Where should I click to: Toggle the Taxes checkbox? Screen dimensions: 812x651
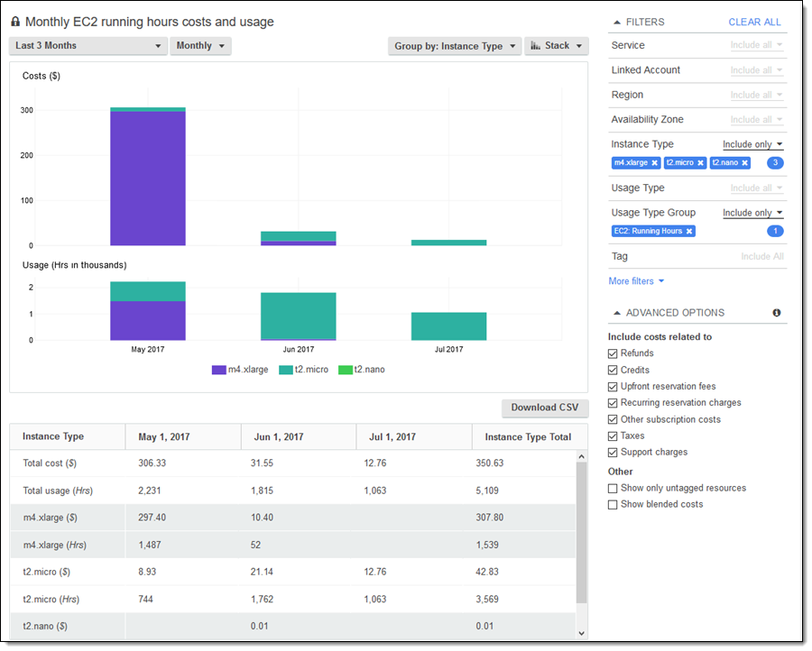point(614,436)
